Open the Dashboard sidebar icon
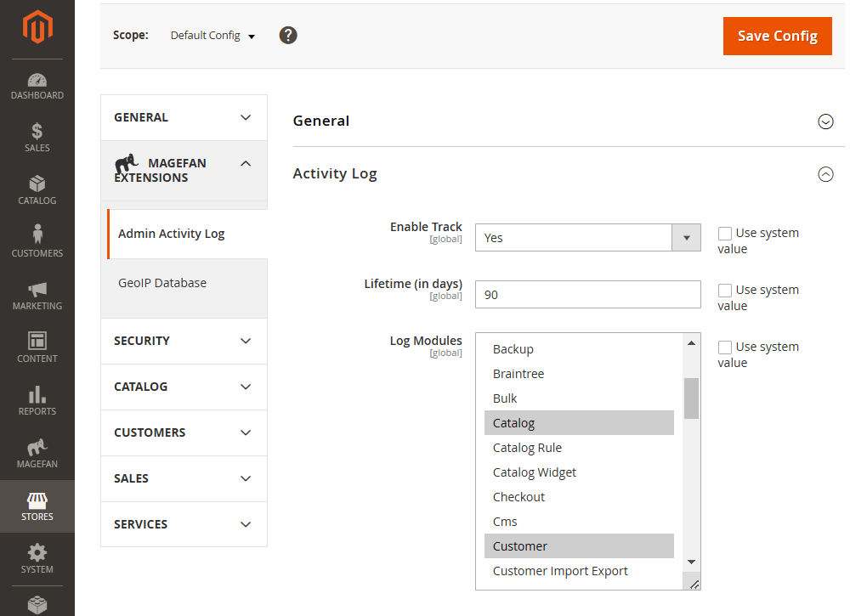 tap(37, 87)
